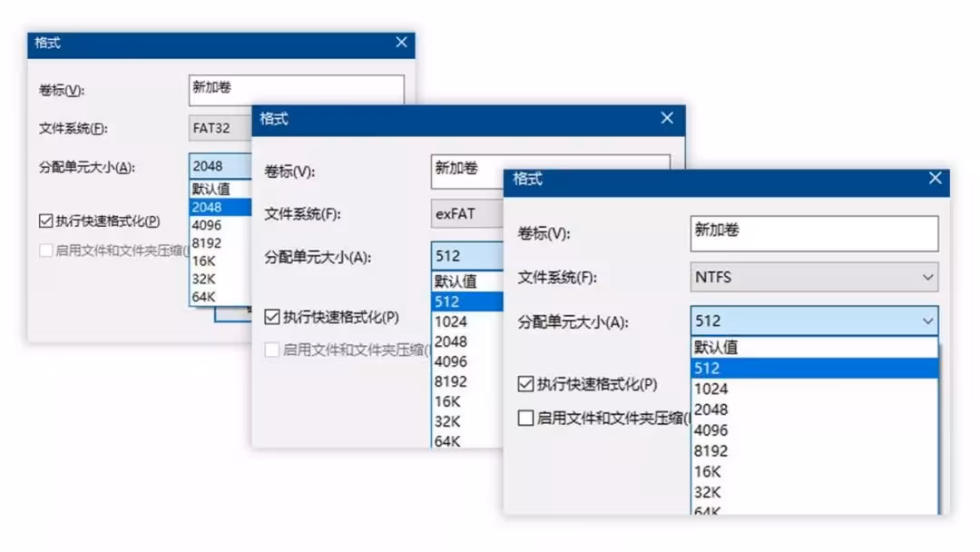Click 分配单元大小(A) label in NTFS dialog
Image resolution: width=980 pixels, height=552 pixels.
(573, 322)
